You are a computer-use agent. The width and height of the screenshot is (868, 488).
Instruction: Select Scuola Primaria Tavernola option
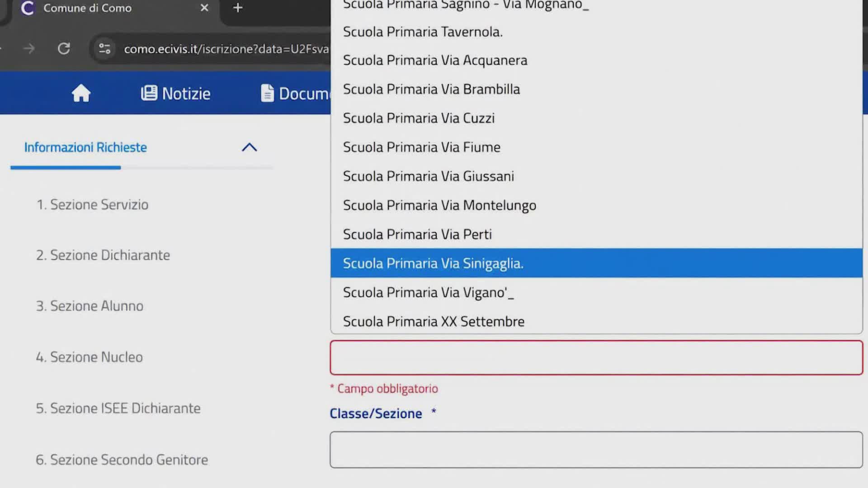597,32
